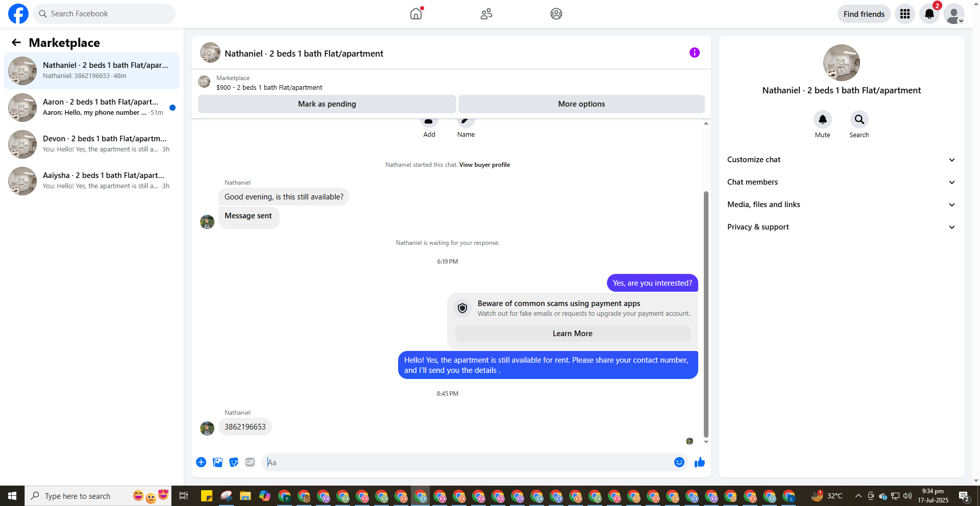Click the chat vertical scrollbar thumb
This screenshot has width=980, height=506.
(x=706, y=314)
